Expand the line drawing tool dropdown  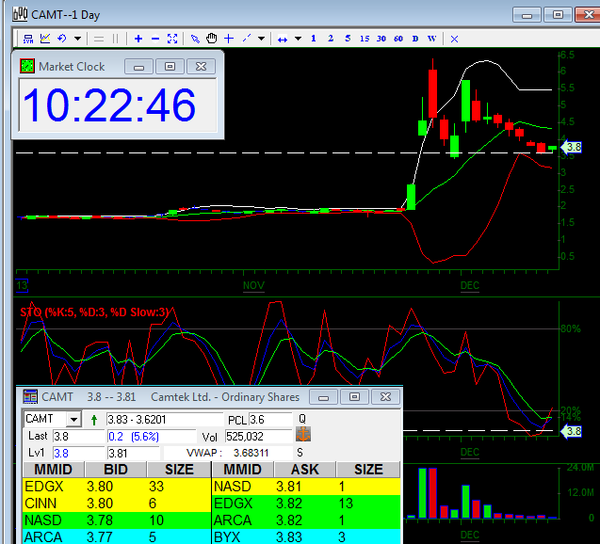click(261, 38)
